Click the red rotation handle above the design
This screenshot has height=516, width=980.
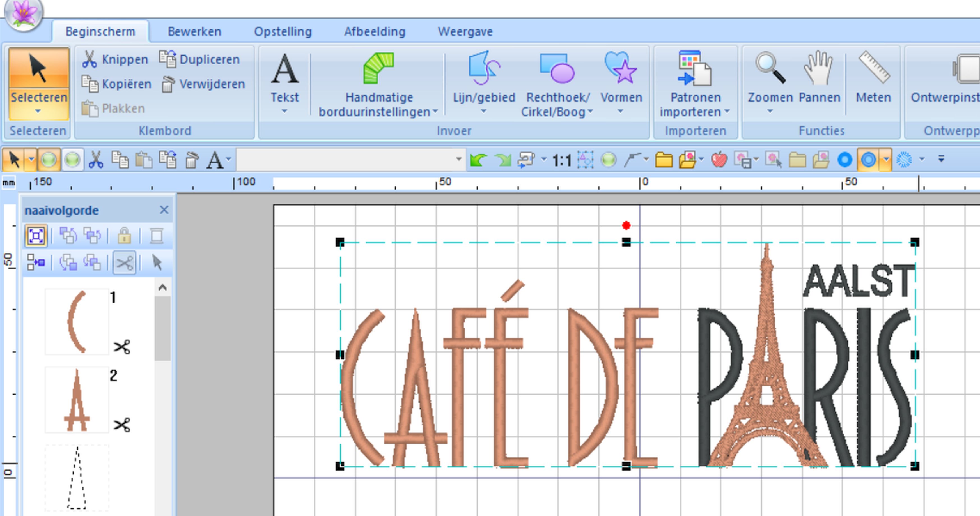[626, 225]
